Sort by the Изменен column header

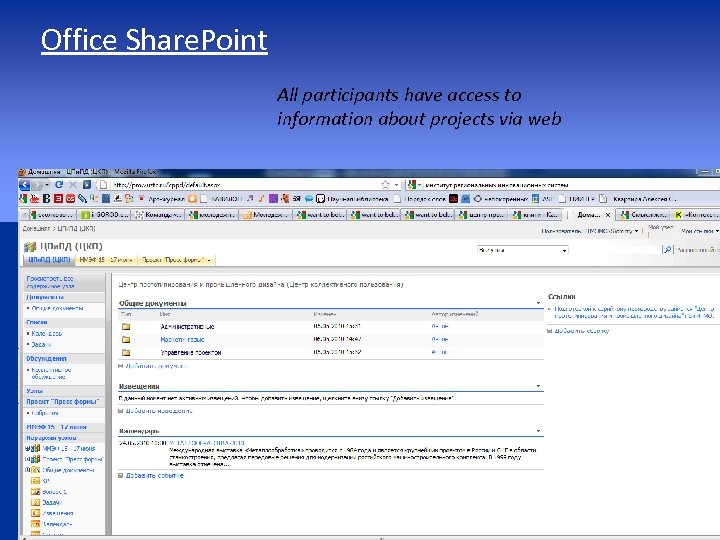(x=325, y=314)
